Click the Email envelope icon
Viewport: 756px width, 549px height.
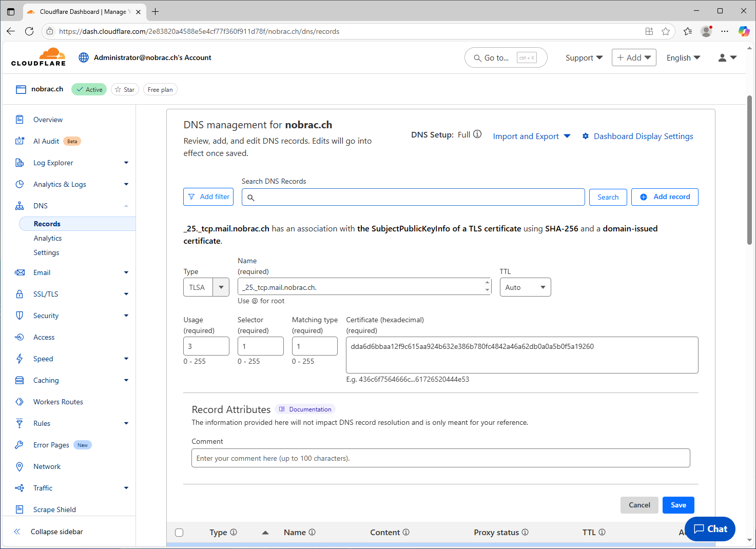click(x=20, y=272)
